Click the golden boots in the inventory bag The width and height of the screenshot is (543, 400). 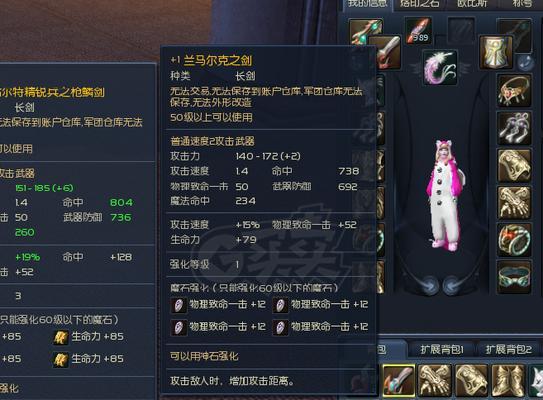click(x=508, y=380)
